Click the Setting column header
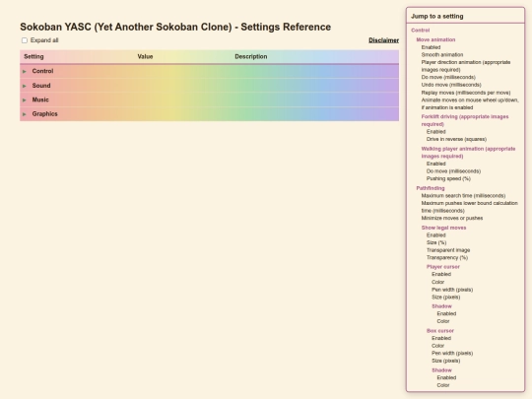Viewport: 532px width, 399px height. pyautogui.click(x=33, y=57)
